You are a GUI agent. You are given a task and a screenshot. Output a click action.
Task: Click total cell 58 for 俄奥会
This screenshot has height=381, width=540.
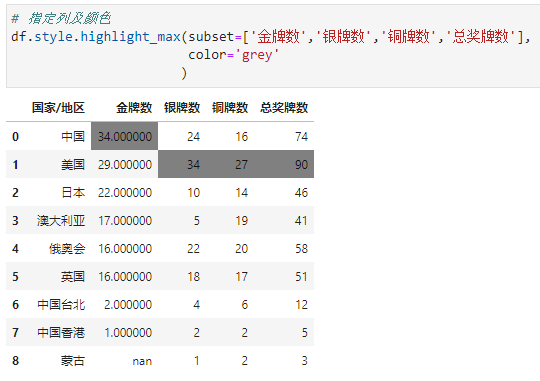(301, 248)
